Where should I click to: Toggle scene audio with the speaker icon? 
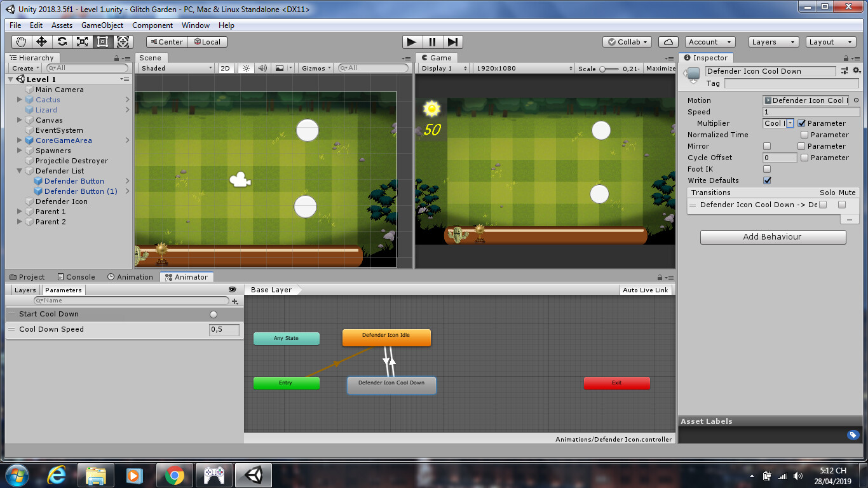pos(262,68)
